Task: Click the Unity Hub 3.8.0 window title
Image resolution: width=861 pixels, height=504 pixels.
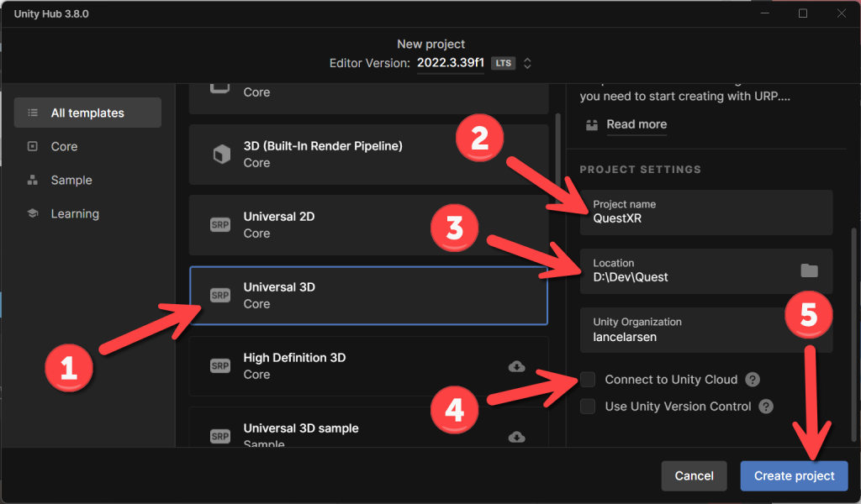Action: point(51,13)
